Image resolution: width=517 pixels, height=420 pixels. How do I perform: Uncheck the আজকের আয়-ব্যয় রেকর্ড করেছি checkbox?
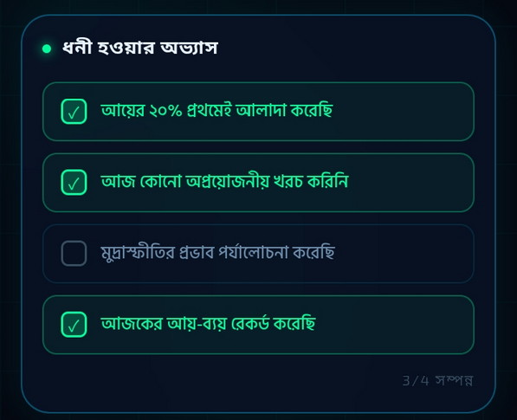(74, 325)
